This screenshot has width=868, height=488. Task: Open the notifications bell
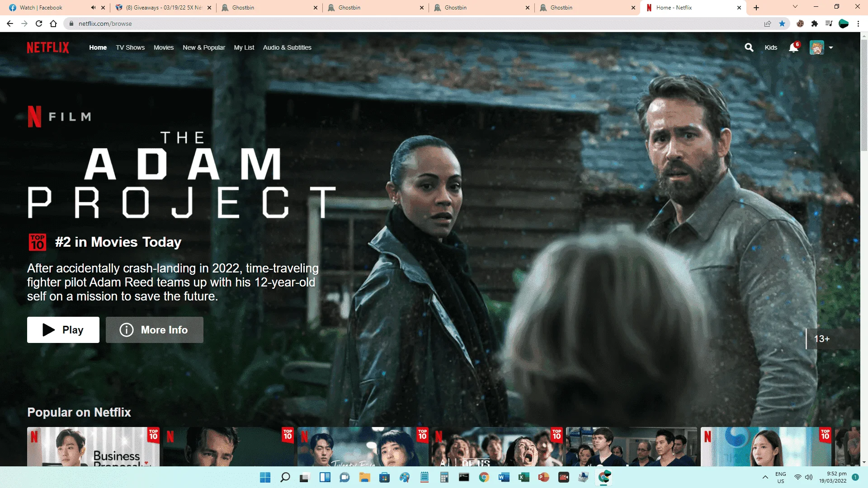(x=793, y=47)
